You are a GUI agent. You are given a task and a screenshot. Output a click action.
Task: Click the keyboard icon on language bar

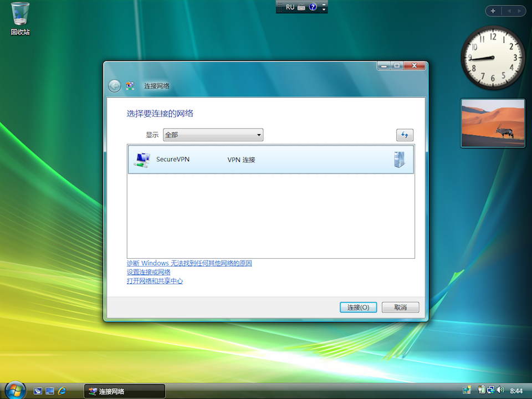click(x=301, y=7)
